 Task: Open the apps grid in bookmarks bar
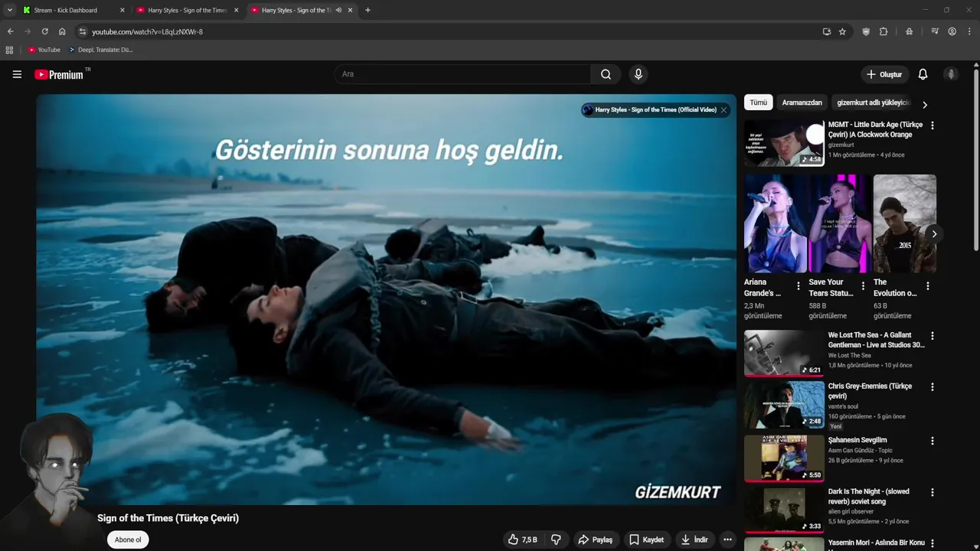click(x=9, y=50)
